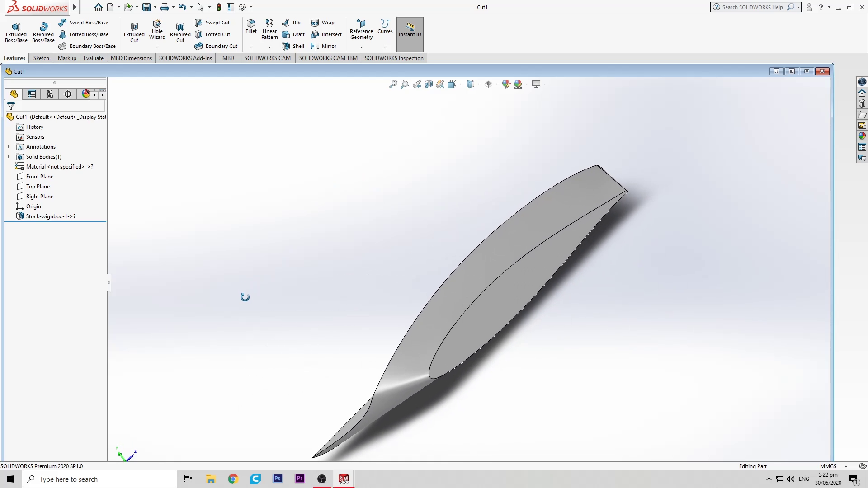
Task: Switch to the Markup tab
Action: click(67, 58)
